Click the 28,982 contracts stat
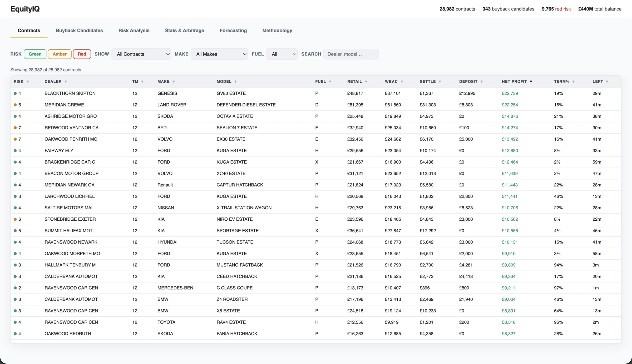This screenshot has width=632, height=364. coord(457,9)
